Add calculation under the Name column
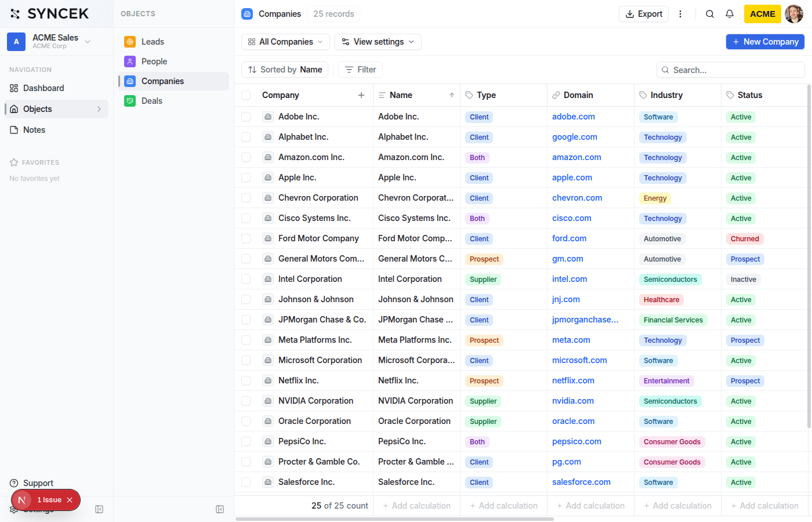The image size is (812, 522). (x=417, y=506)
